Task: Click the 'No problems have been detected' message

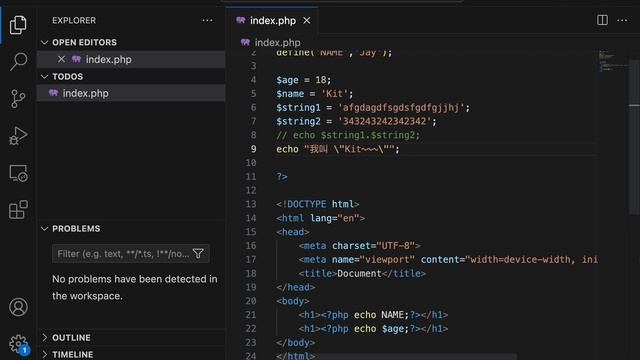Action: 135,287
